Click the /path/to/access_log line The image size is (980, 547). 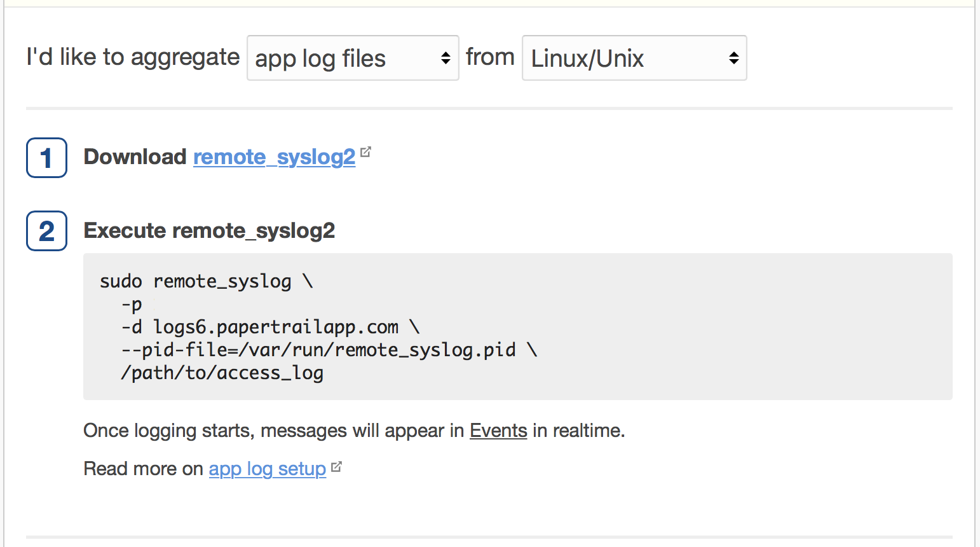point(222,373)
